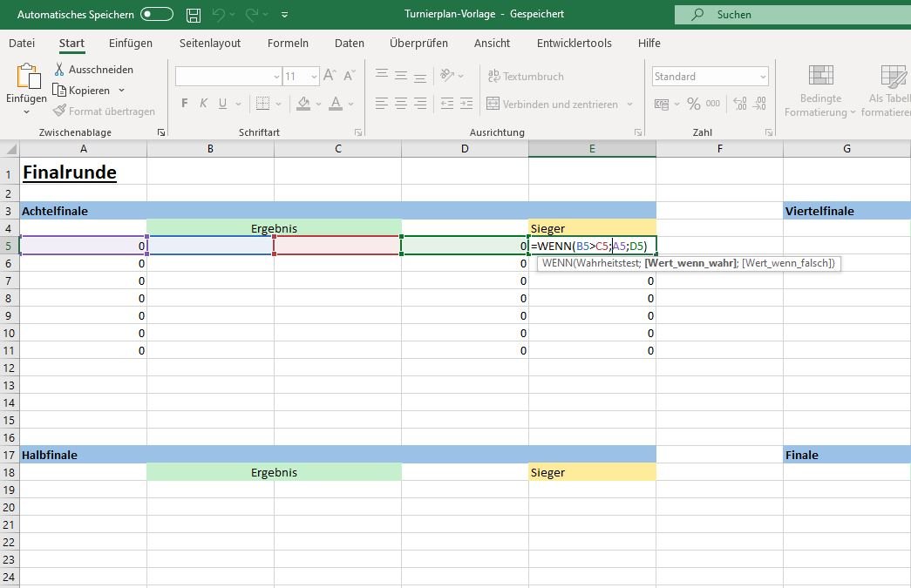This screenshot has height=588, width=911.
Task: Open the Datei menu
Action: click(22, 43)
